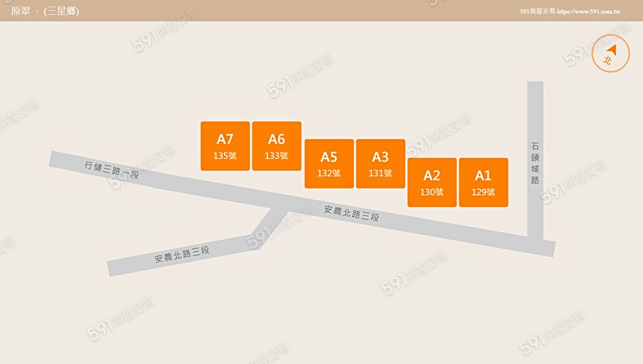The image size is (643, 364).
Task: Click the 原翠 project title
Action: (21, 11)
